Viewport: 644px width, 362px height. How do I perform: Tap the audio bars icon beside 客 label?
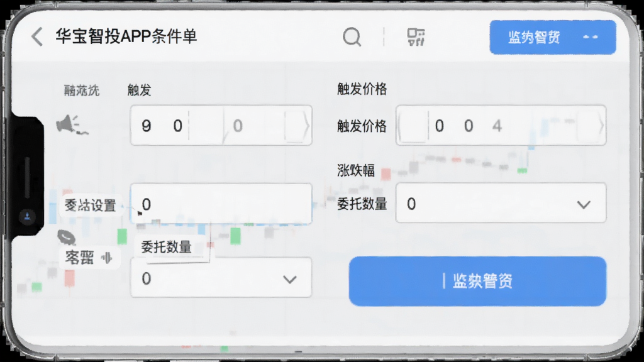107,258
